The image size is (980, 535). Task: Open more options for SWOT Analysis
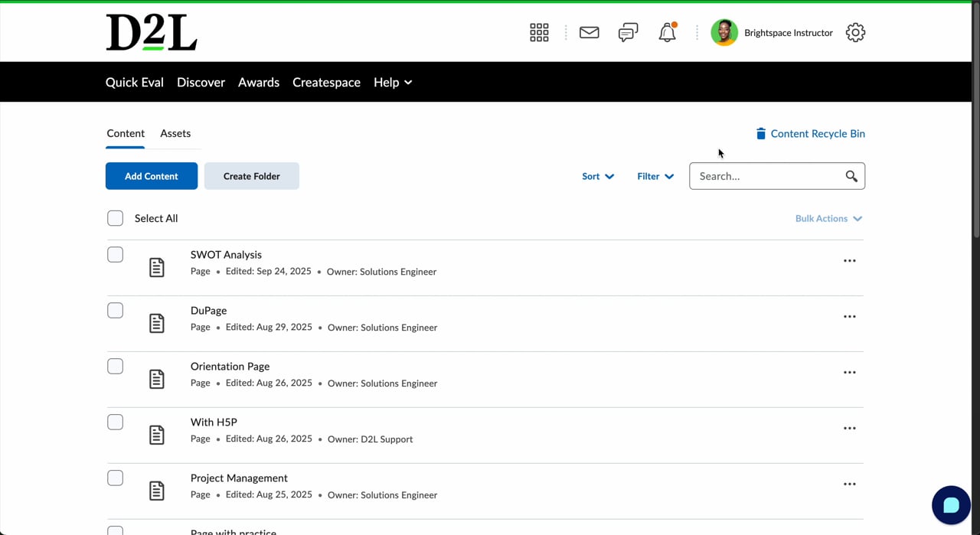(x=849, y=261)
